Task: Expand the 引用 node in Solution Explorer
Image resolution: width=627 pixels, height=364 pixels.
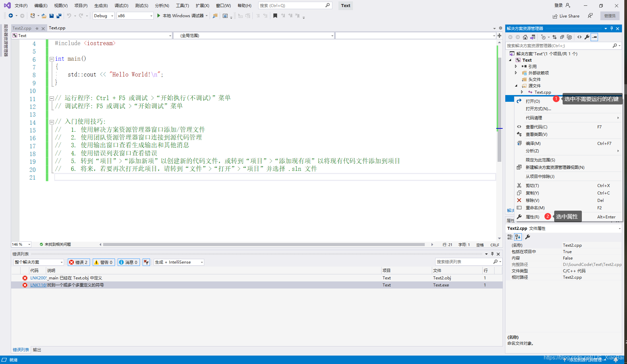Action: (x=516, y=66)
